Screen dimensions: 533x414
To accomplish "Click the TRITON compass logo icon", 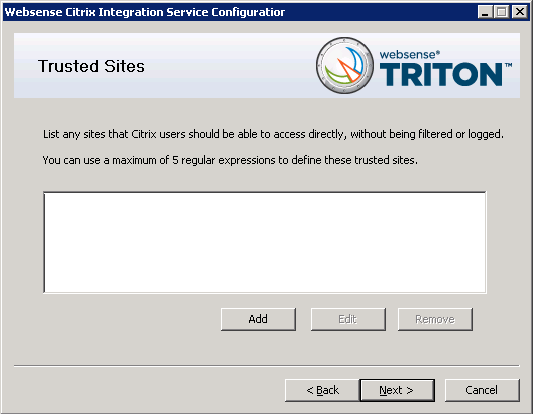I will pos(345,65).
